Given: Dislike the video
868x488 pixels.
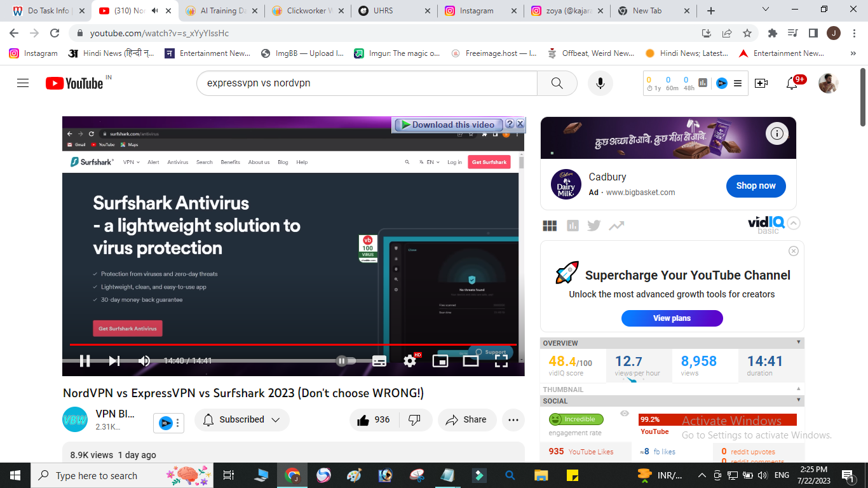Looking at the screenshot, I should pos(415,420).
